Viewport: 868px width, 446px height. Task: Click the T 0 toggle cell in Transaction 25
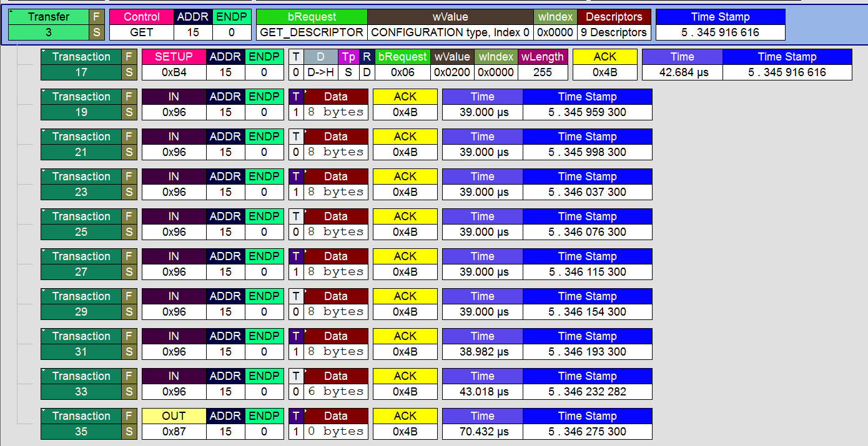click(x=296, y=224)
